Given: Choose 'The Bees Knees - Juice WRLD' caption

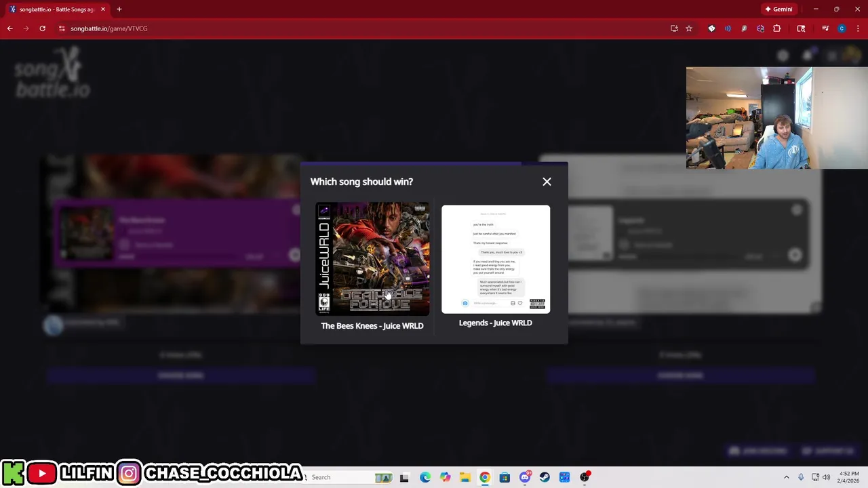Looking at the screenshot, I should click(372, 326).
